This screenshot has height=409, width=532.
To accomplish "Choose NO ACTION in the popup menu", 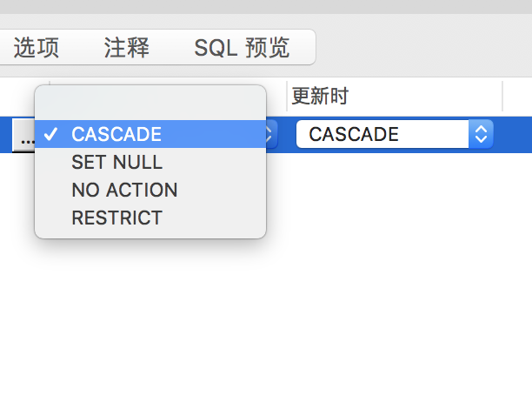I will pos(124,190).
